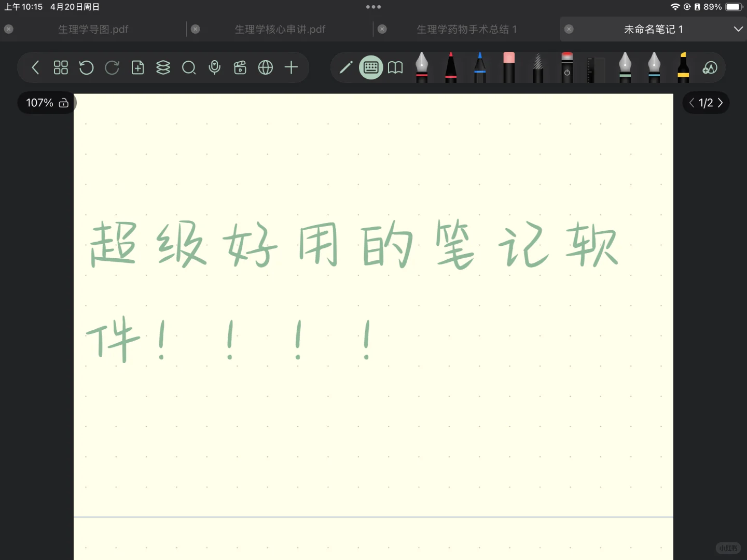Click the 107% zoom level
Viewport: 747px width, 560px height.
coord(39,103)
